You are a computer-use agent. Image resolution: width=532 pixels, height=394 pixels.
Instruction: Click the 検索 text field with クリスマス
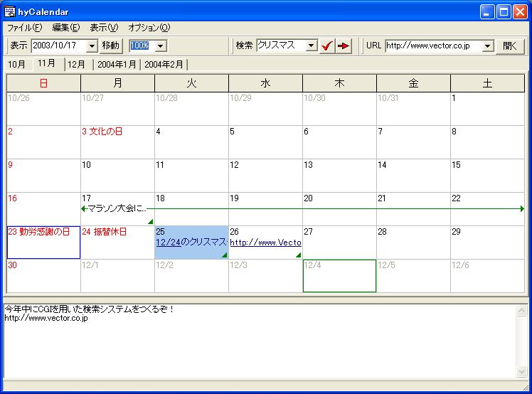point(281,46)
